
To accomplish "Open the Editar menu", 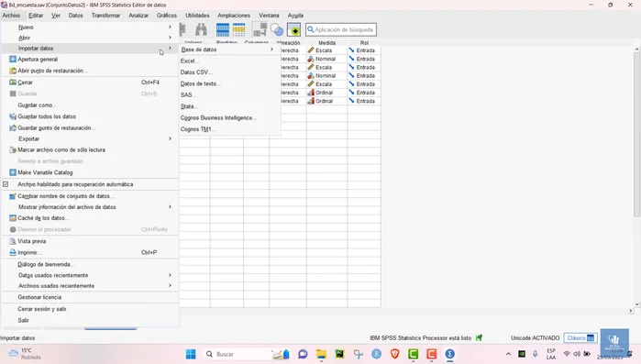I will coord(36,15).
